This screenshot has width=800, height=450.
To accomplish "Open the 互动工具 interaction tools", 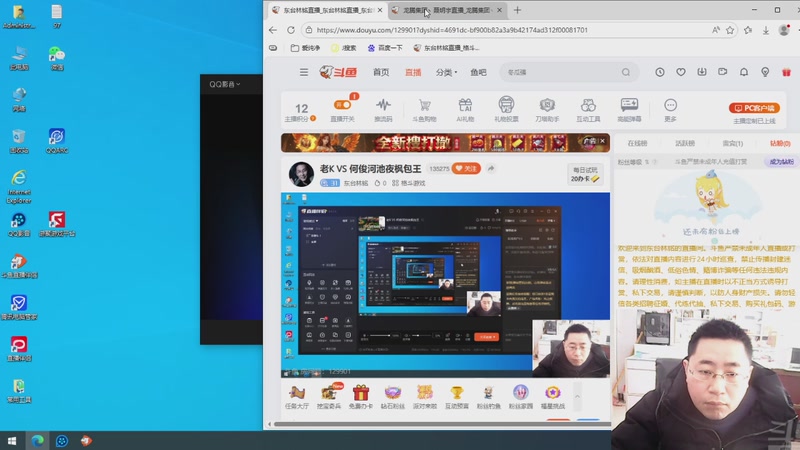I will [588, 110].
